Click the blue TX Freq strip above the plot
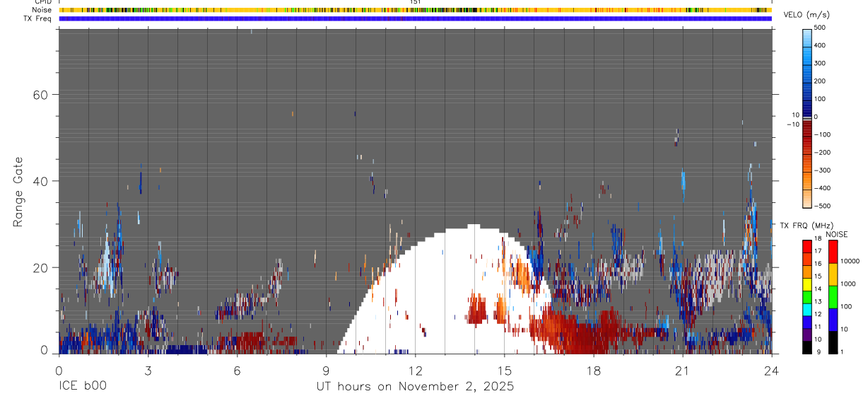 [415, 18]
